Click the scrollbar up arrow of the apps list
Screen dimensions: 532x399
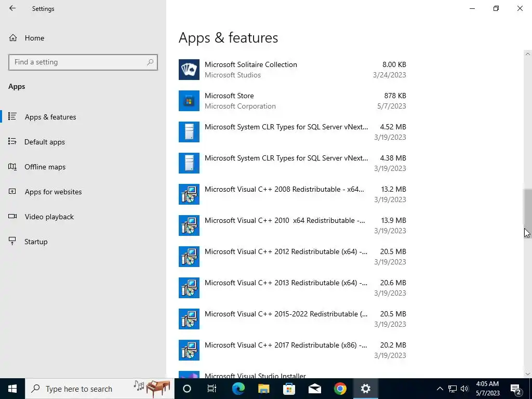(528, 54)
